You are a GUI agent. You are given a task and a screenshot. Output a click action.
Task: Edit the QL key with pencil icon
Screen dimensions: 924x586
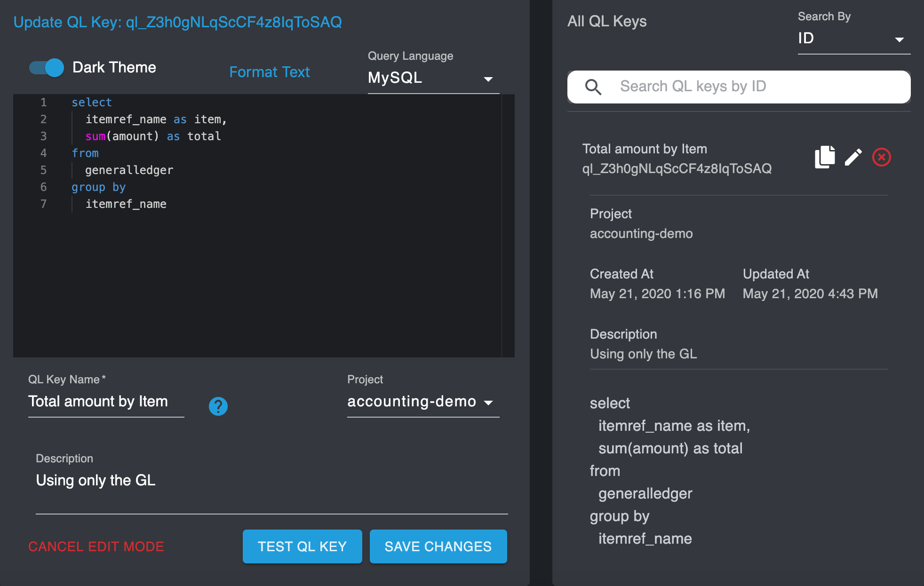(853, 157)
